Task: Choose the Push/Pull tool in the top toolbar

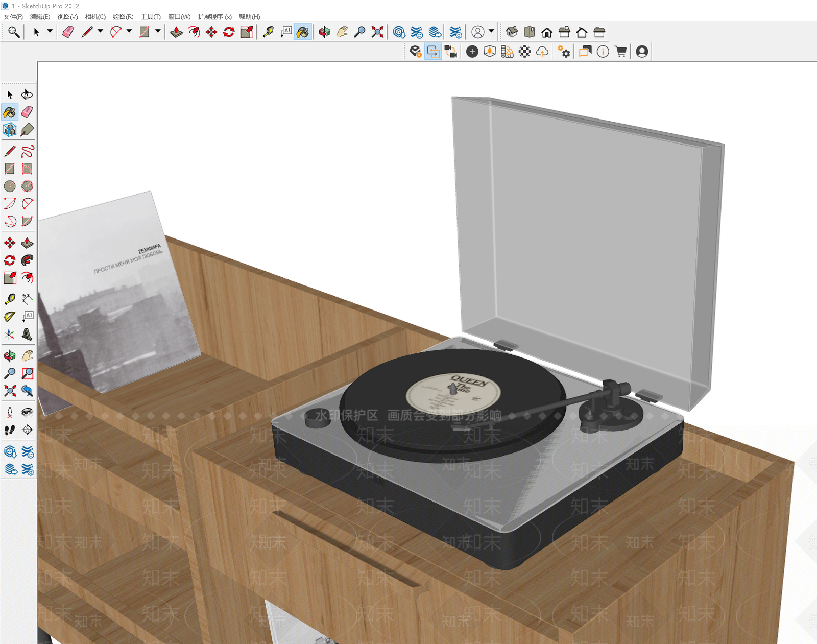Action: 177,32
